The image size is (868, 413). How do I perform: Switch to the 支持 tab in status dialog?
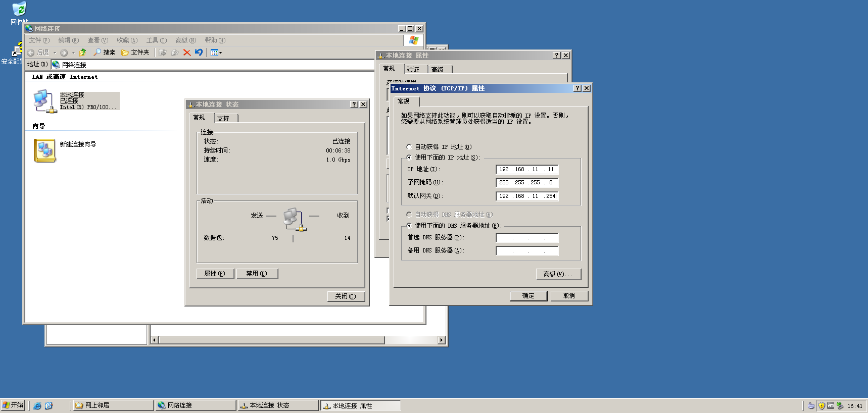(x=223, y=118)
